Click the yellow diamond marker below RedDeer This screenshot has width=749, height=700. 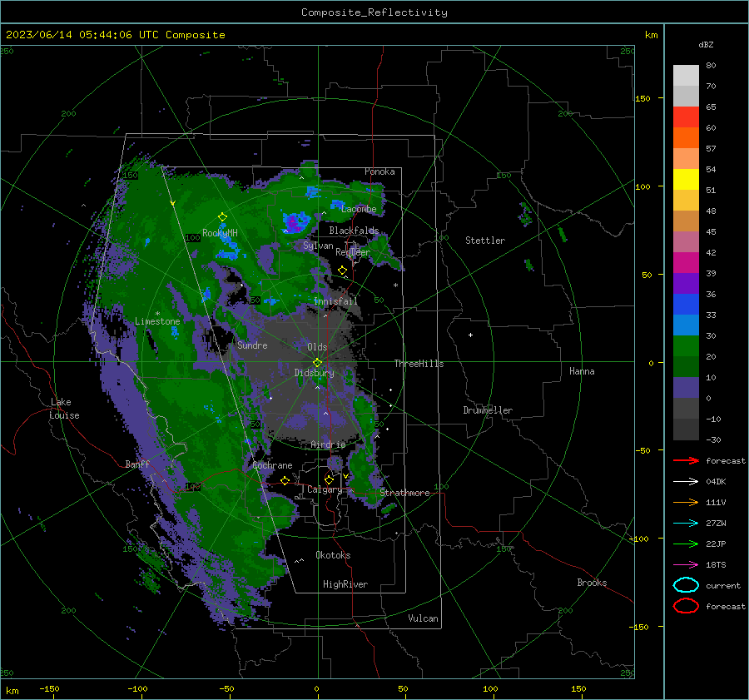tap(342, 271)
